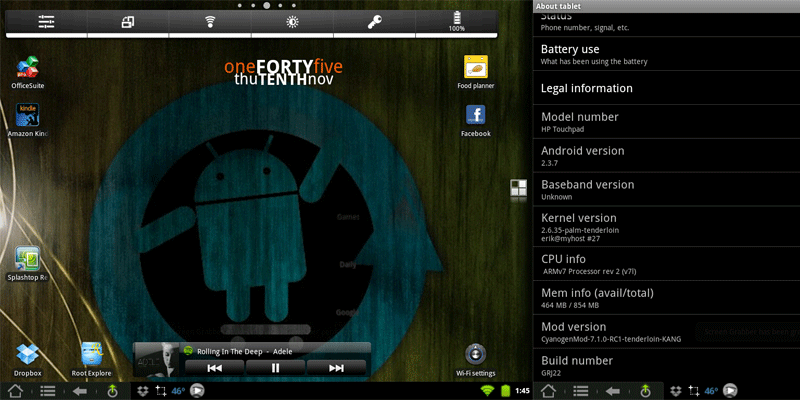Tap the Mod version CyanogenMod row
Screen dimensions: 800x400
666,332
